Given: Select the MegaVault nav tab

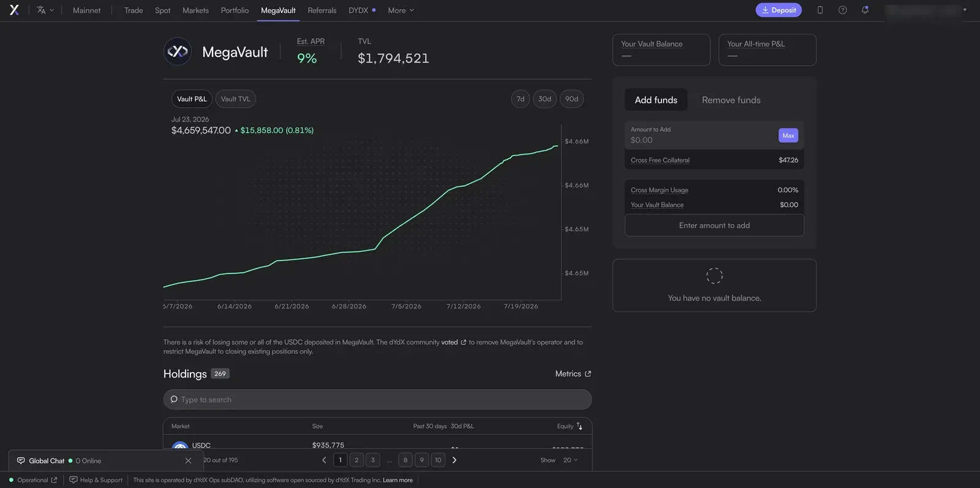Looking at the screenshot, I should [x=278, y=10].
